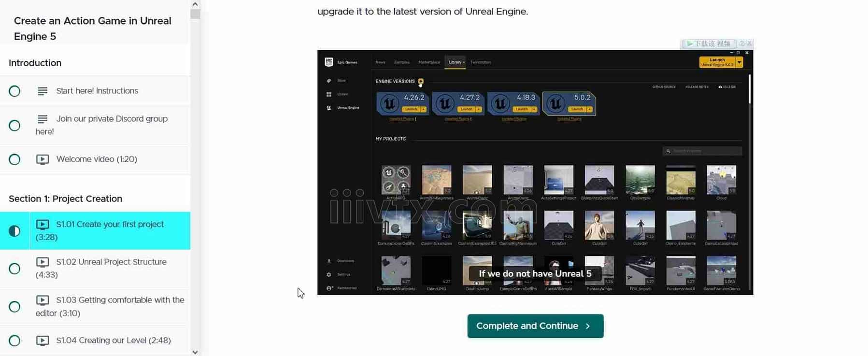Click the launcher window vertical scrollbar
Image resolution: width=868 pixels, height=356 pixels.
click(750, 89)
